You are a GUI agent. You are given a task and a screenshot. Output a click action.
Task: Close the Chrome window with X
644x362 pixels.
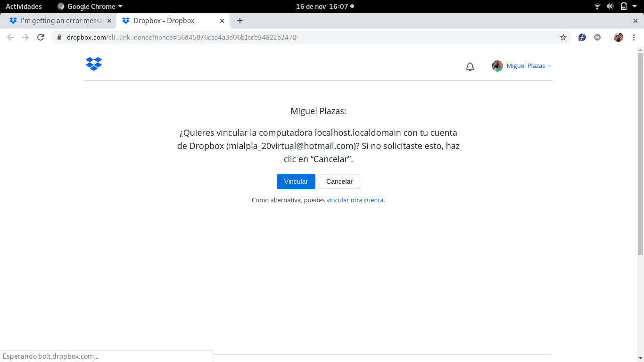click(x=635, y=21)
